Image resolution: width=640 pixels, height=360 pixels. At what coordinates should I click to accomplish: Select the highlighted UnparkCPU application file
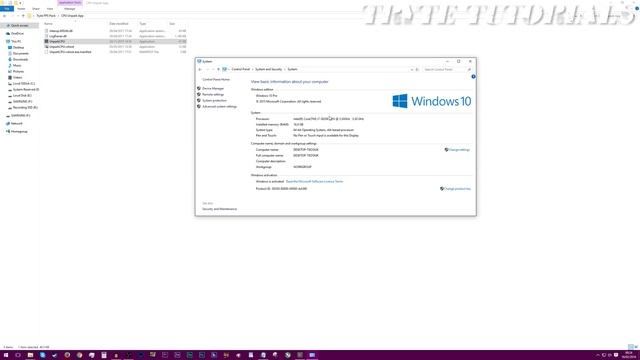(115, 41)
